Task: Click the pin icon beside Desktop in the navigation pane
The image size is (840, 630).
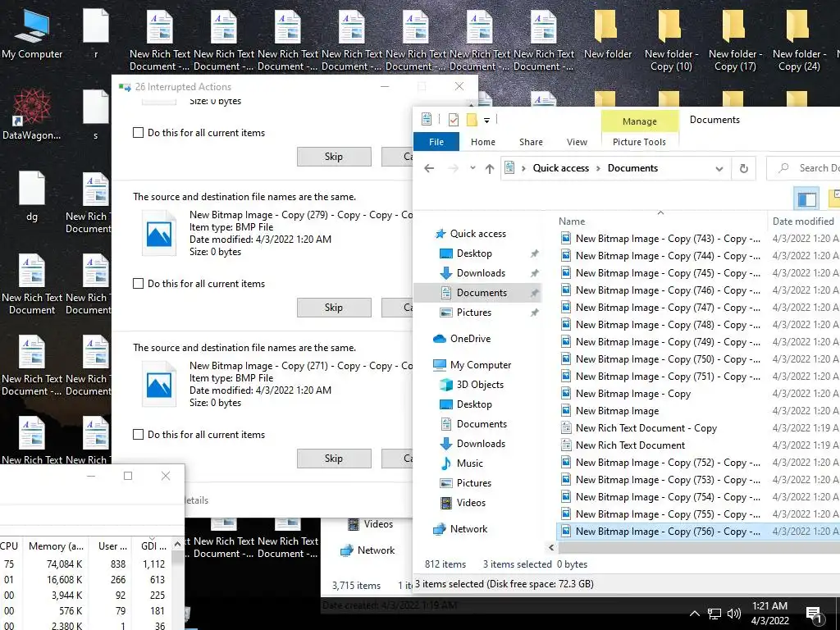Action: tap(534, 253)
